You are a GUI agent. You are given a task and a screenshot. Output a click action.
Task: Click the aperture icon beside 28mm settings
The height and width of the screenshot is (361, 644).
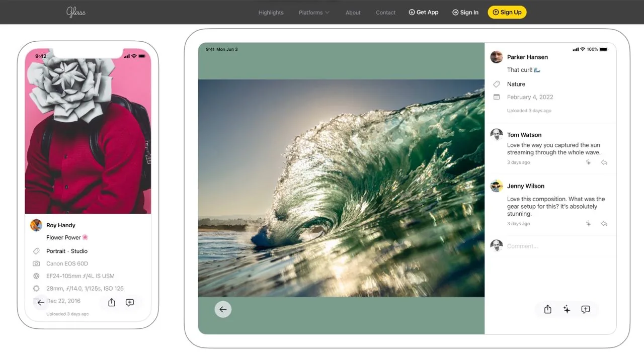pos(36,289)
